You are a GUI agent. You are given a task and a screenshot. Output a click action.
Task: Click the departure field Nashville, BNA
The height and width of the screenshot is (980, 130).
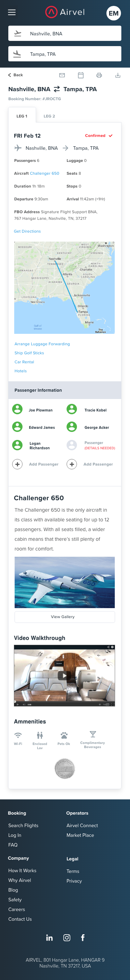[x=64, y=34]
